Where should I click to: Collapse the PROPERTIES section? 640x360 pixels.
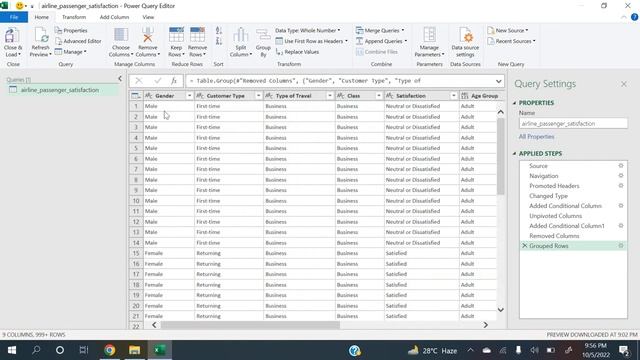click(514, 103)
